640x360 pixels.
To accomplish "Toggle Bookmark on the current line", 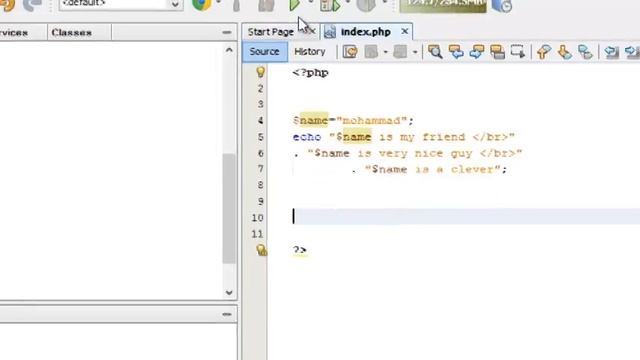I will pos(585,52).
